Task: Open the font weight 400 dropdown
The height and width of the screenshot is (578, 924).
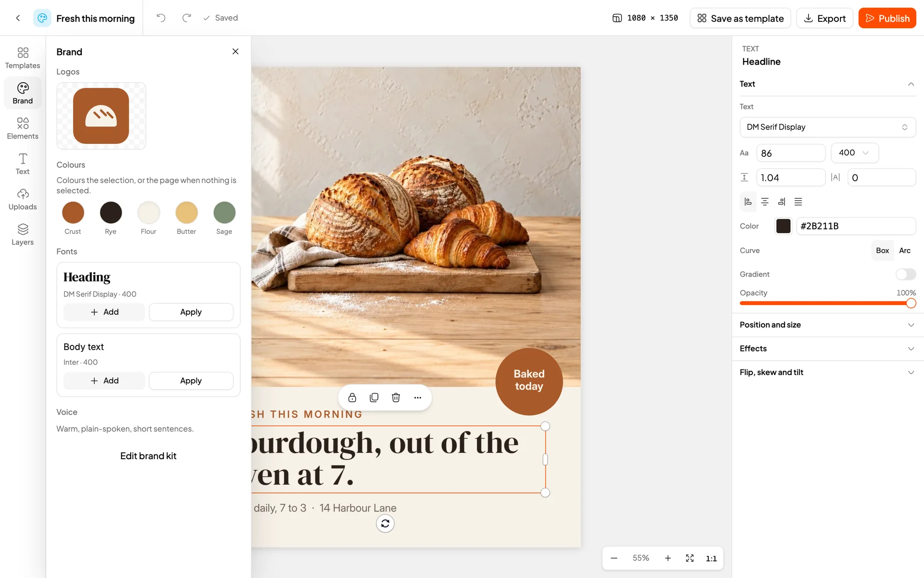Action: tap(855, 153)
